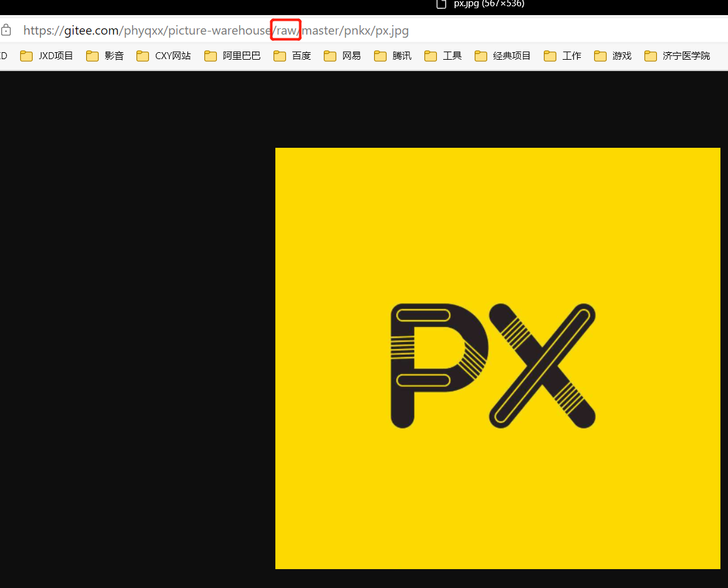Image resolution: width=728 pixels, height=588 pixels.
Task: Click the lock site info icon
Action: pos(6,31)
